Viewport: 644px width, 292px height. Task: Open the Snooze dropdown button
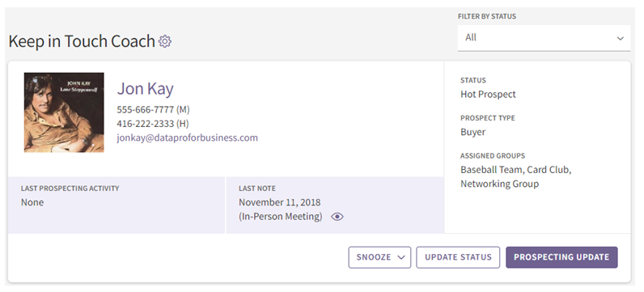(x=379, y=257)
